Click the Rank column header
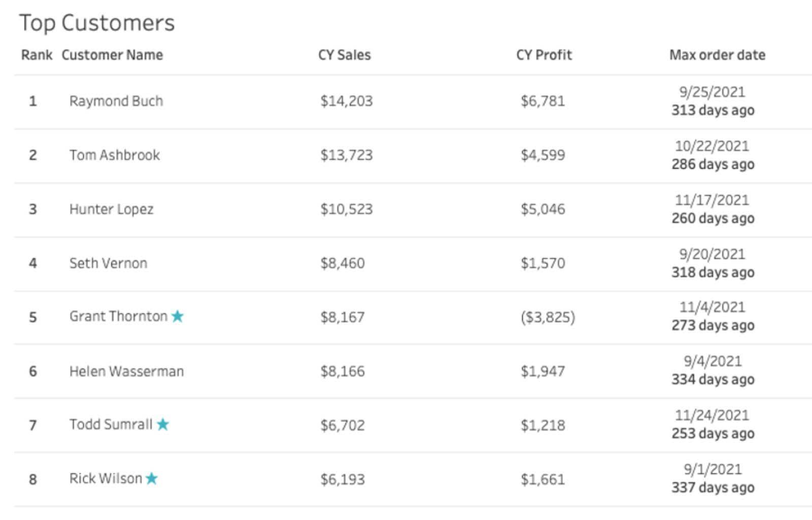812x520 pixels. pos(37,55)
